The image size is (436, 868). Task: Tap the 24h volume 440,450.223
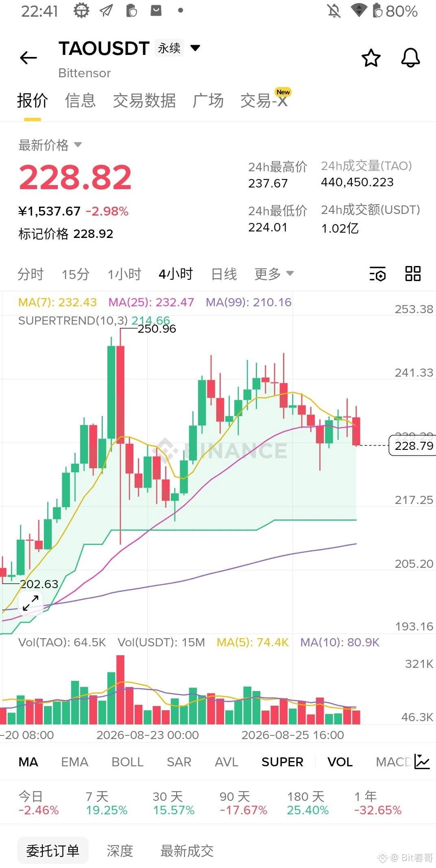[x=358, y=182]
